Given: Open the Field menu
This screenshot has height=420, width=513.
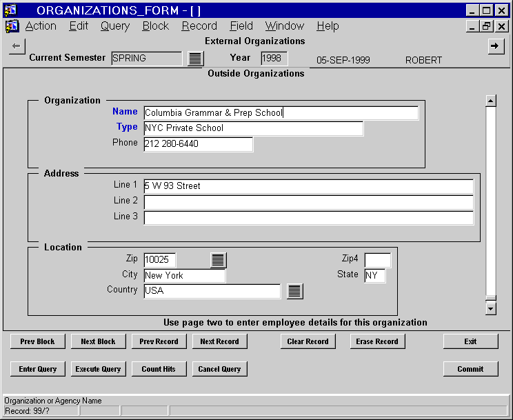Looking at the screenshot, I should pyautogui.click(x=241, y=26).
